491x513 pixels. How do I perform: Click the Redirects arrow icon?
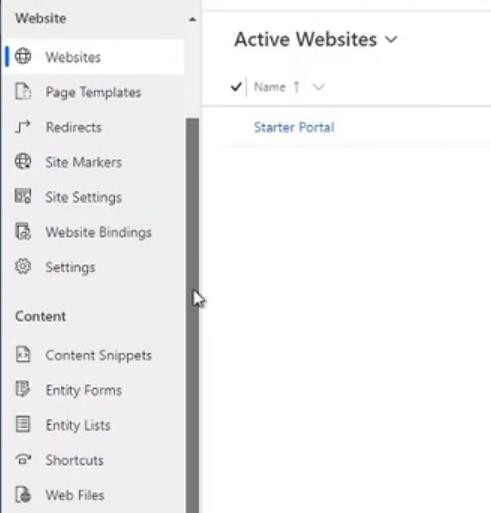click(23, 127)
